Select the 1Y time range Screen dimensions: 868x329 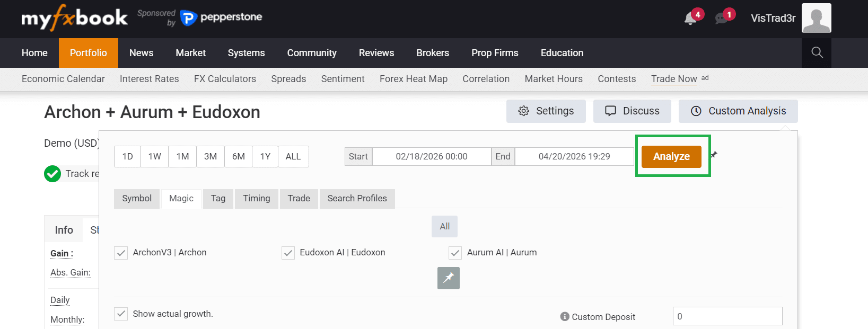(266, 156)
